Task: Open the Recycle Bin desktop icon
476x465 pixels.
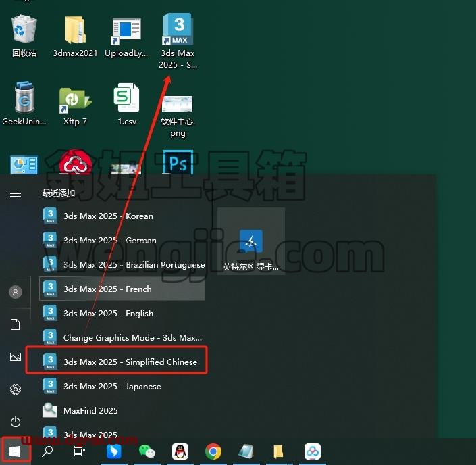Action: pos(24,36)
